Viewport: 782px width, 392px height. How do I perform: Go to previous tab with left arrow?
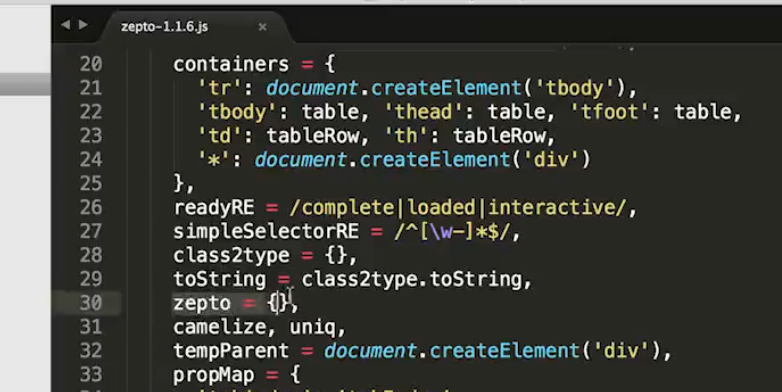click(x=65, y=24)
